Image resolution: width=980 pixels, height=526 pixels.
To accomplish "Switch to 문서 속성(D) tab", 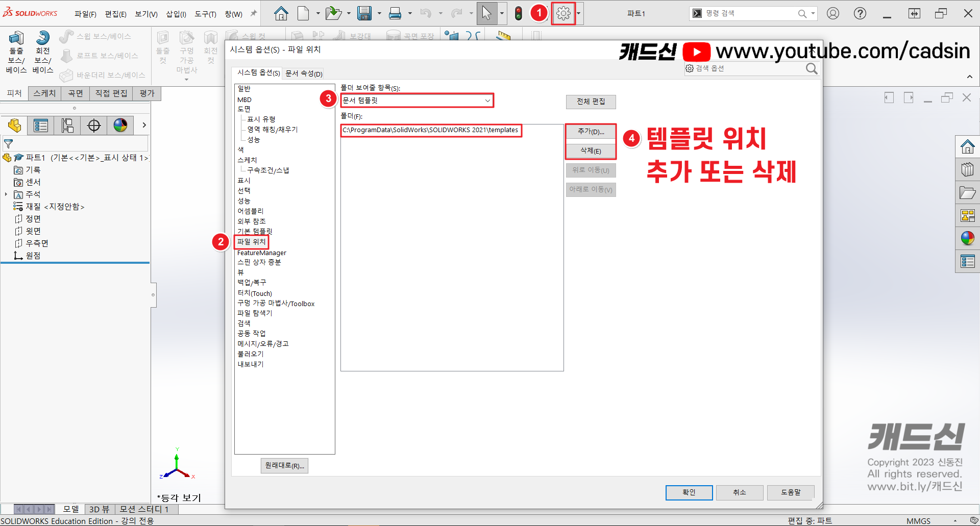I will click(x=304, y=73).
